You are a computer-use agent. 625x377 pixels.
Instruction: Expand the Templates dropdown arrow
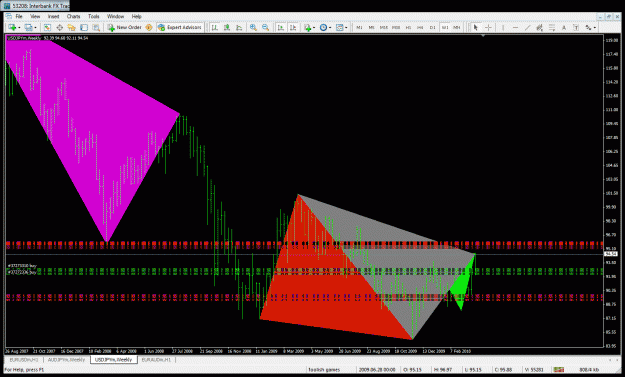tap(346, 27)
